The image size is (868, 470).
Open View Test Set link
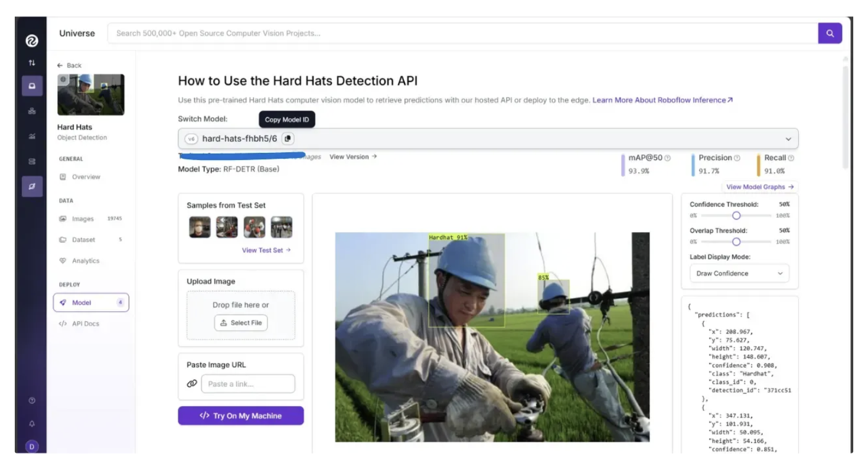coord(266,250)
